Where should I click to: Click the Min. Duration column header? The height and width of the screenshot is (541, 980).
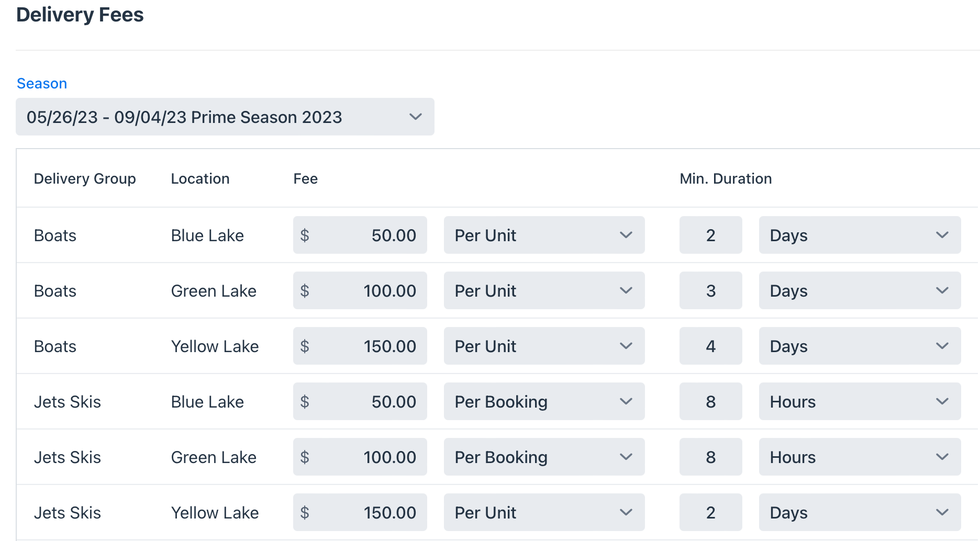coord(726,179)
